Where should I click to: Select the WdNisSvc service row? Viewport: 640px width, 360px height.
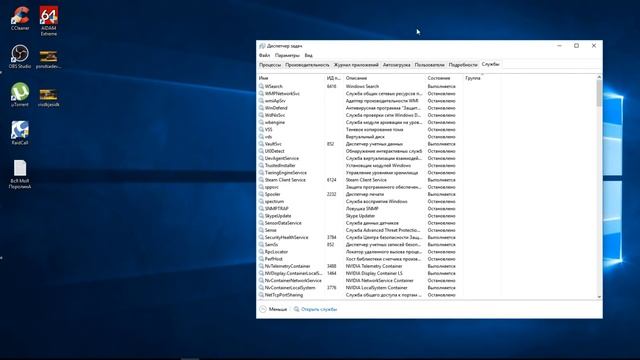[427, 116]
